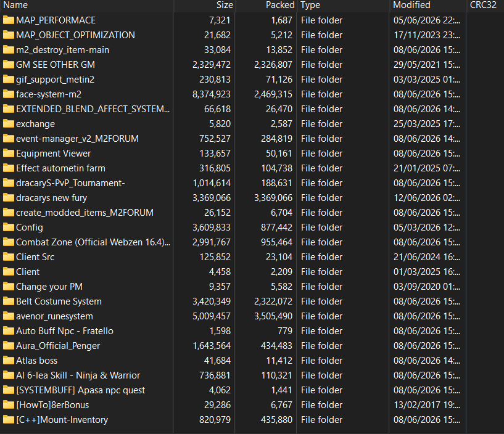This screenshot has height=434, width=504.
Task: Sort the list by the Packed column header
Action: (266, 5)
